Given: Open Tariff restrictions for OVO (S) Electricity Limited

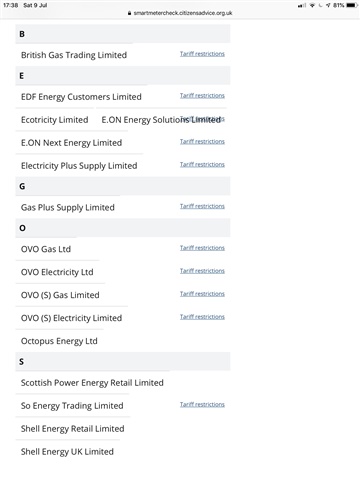Looking at the screenshot, I should 202,317.
